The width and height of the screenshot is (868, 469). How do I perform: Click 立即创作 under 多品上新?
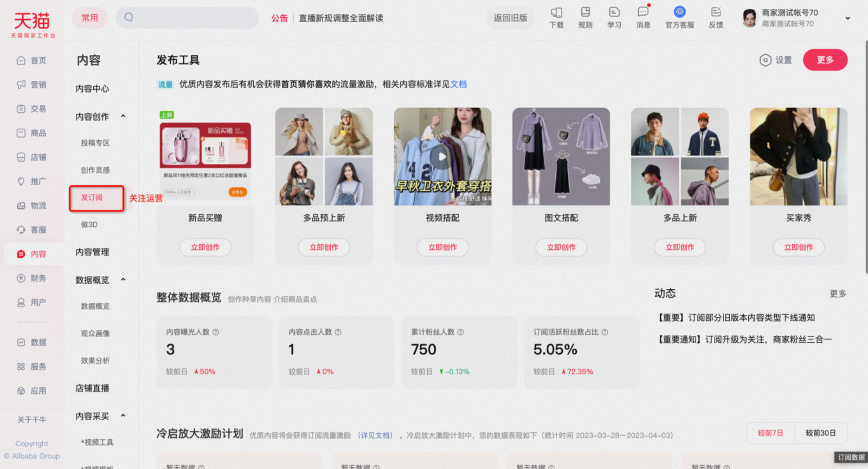click(x=680, y=248)
